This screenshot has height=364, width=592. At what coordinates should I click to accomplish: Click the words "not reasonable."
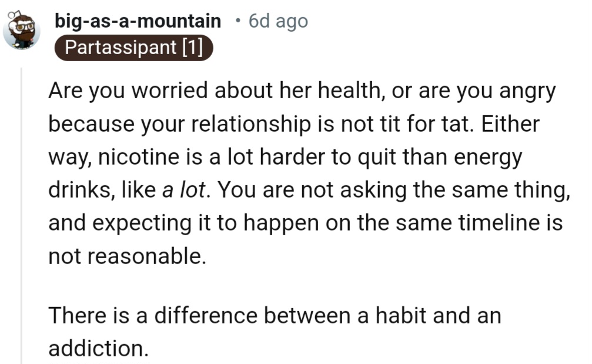(128, 257)
